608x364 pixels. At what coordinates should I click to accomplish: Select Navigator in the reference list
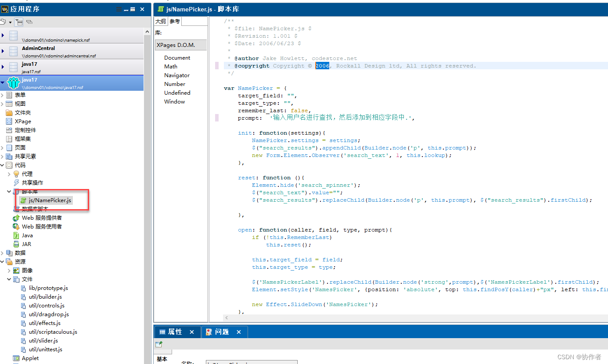[177, 75]
